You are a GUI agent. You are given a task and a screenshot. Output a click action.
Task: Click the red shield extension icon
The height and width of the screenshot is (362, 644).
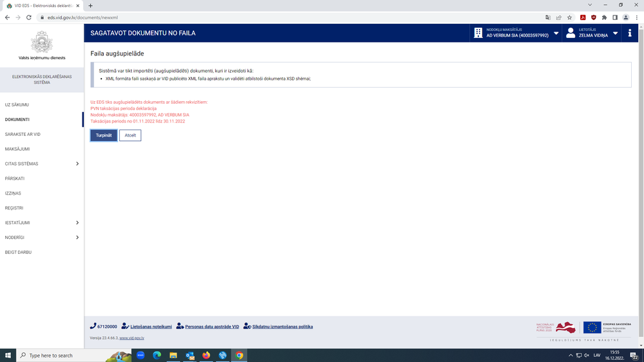tap(594, 17)
